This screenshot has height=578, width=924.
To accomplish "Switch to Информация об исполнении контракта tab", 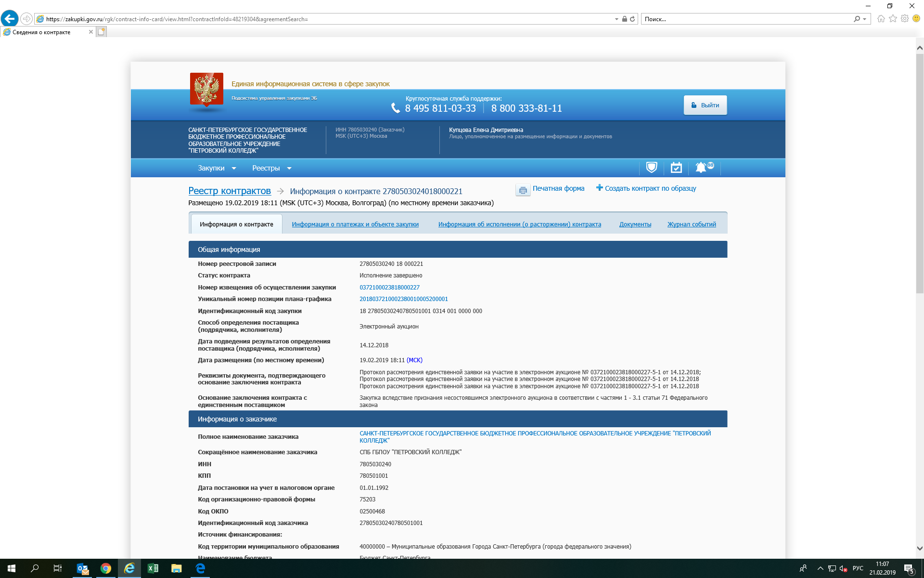I will [520, 224].
